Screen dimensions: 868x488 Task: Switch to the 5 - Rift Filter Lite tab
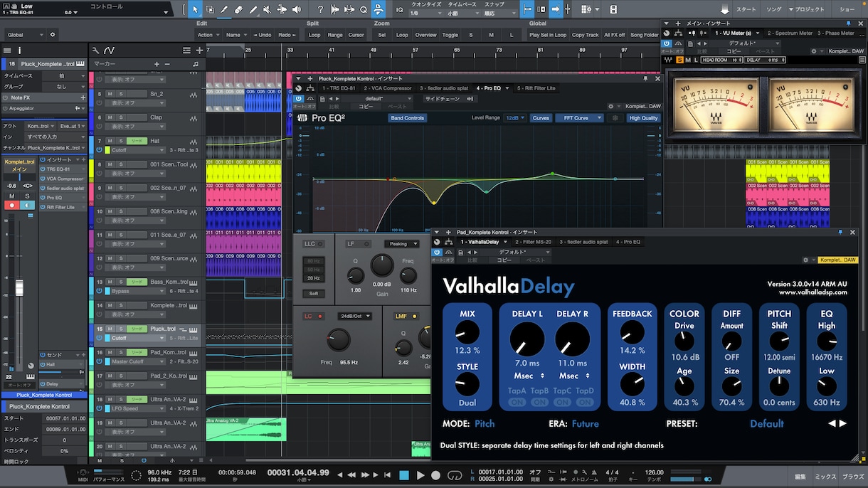pos(536,88)
